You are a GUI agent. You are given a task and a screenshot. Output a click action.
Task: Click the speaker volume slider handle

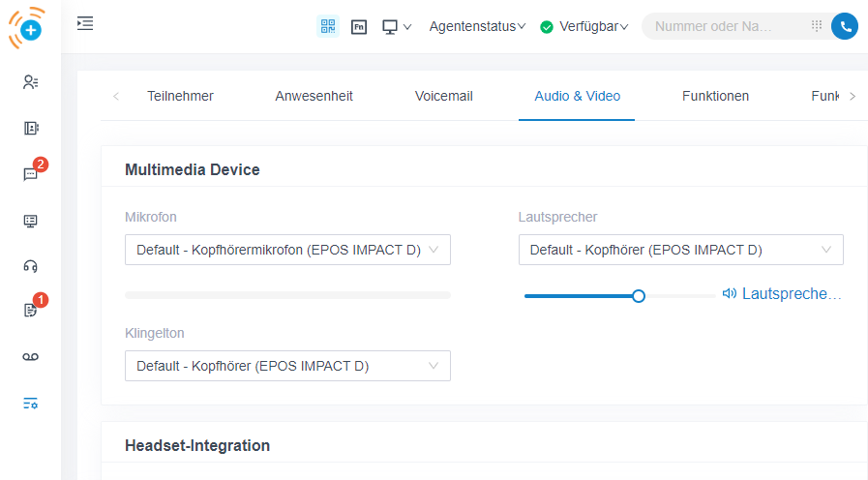[x=639, y=296]
